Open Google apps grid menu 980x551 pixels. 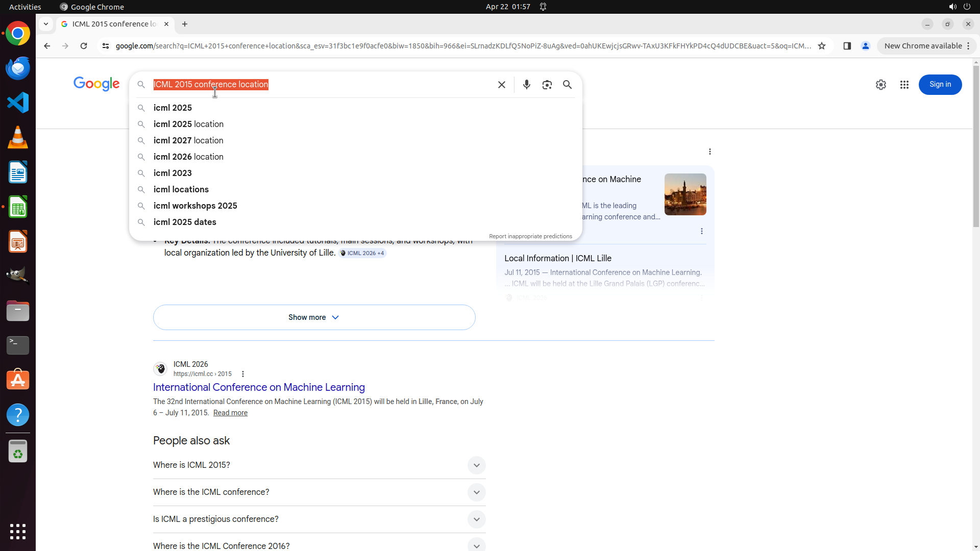point(904,85)
